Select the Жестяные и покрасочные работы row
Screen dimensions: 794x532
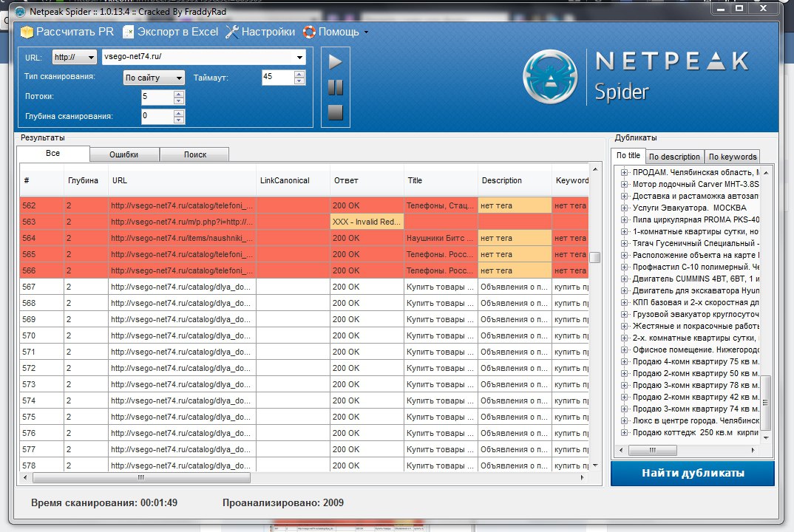click(696, 326)
